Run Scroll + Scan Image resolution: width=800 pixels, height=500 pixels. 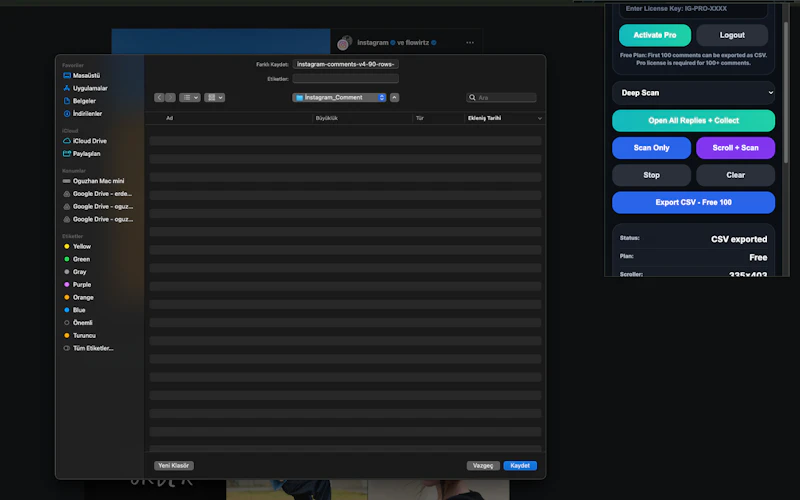(735, 148)
